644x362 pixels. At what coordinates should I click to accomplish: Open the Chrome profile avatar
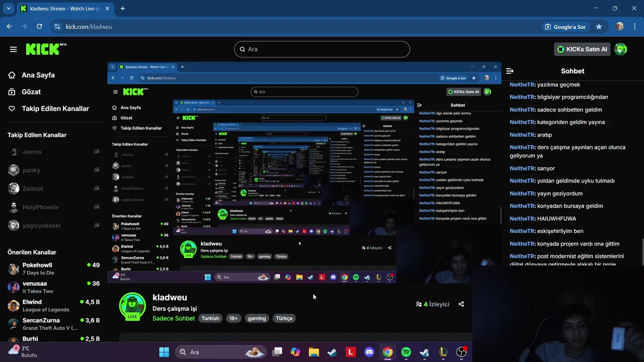coord(620,27)
